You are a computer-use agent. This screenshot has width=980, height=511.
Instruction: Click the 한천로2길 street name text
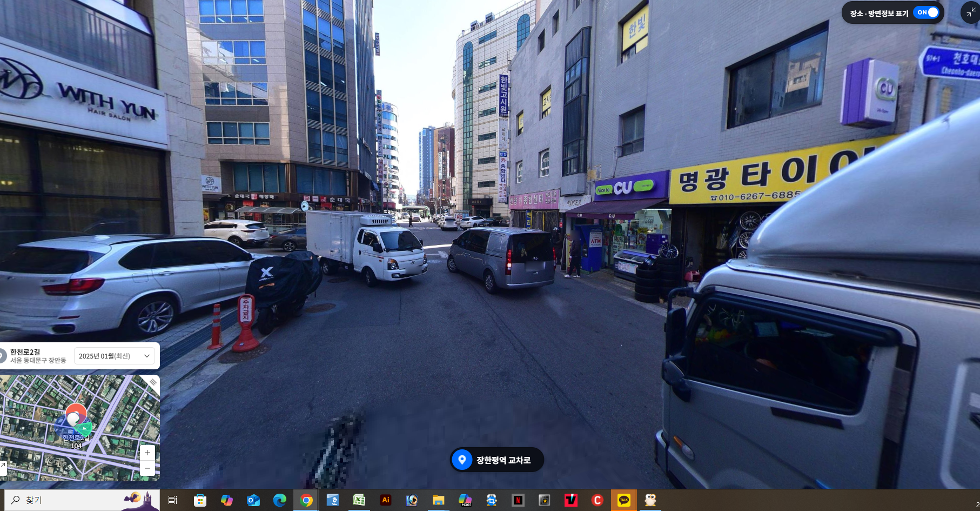coord(25,351)
